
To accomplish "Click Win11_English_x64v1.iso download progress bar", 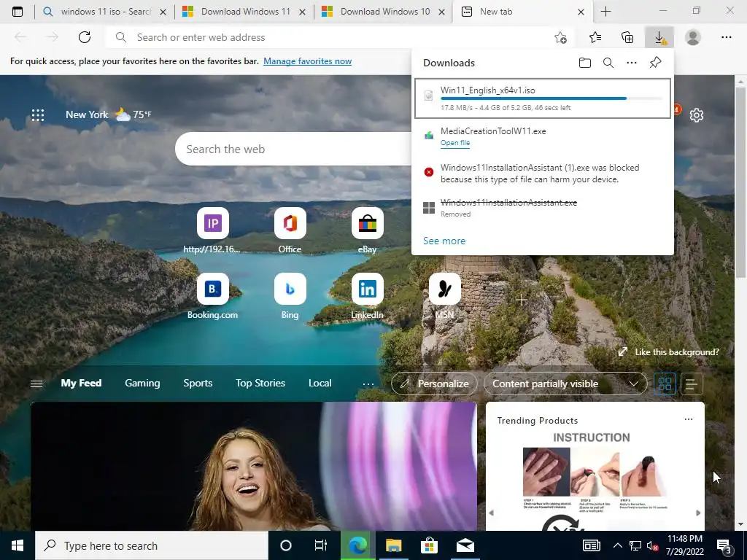I will 551,98.
